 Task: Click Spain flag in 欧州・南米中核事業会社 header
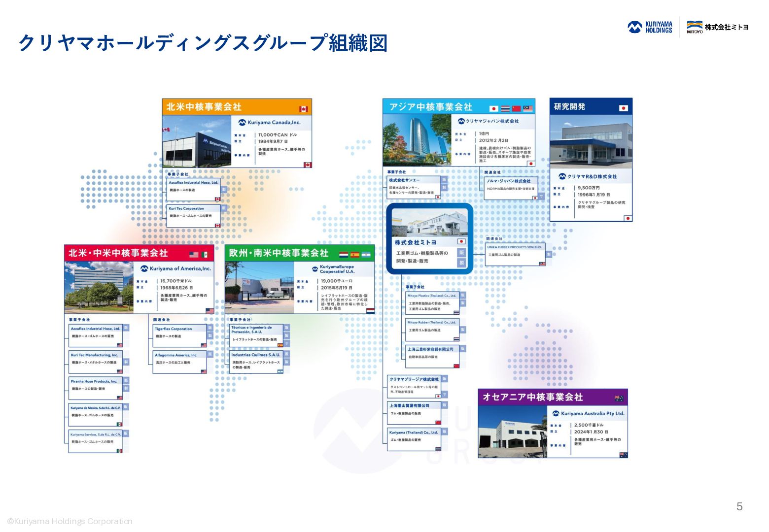(x=355, y=255)
